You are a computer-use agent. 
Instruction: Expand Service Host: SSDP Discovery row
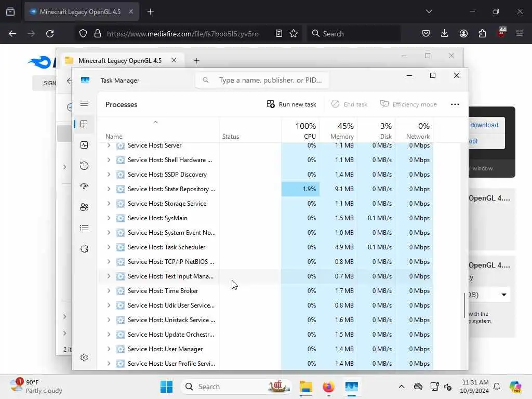point(109,175)
